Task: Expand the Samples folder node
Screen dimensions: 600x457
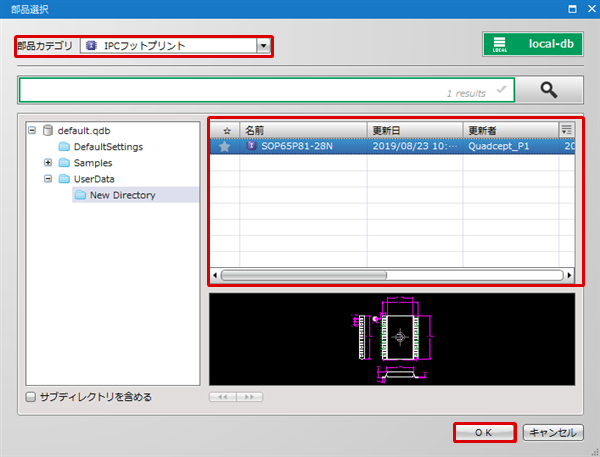Action: (48, 163)
